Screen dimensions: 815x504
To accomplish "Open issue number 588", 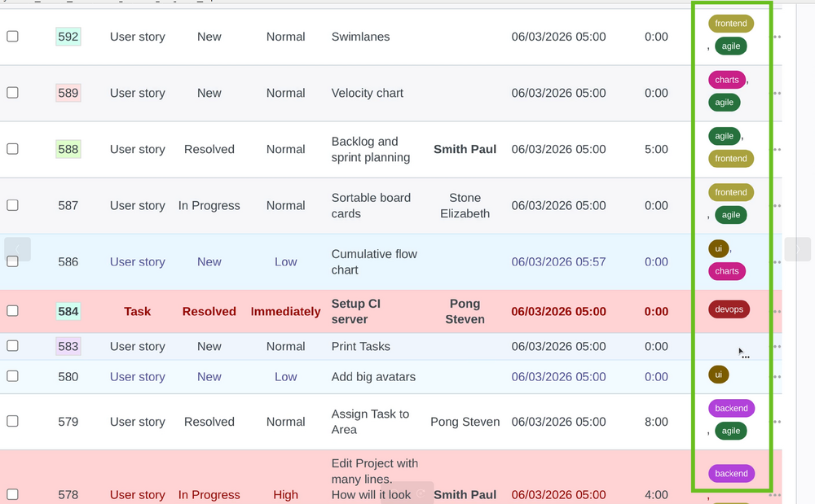I will coord(68,150).
